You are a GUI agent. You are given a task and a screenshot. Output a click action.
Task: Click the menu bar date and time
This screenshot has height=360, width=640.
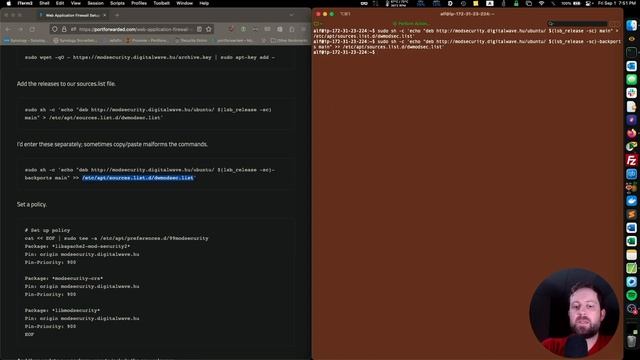(617, 3)
